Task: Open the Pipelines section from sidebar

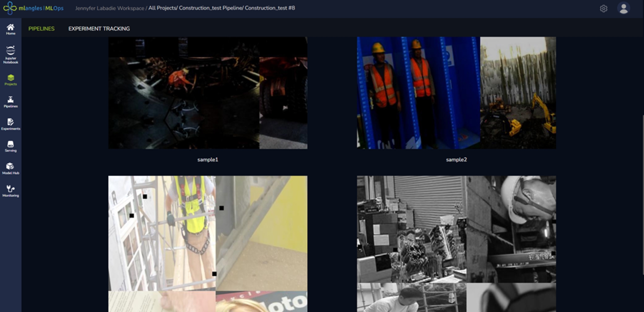Action: [x=11, y=102]
